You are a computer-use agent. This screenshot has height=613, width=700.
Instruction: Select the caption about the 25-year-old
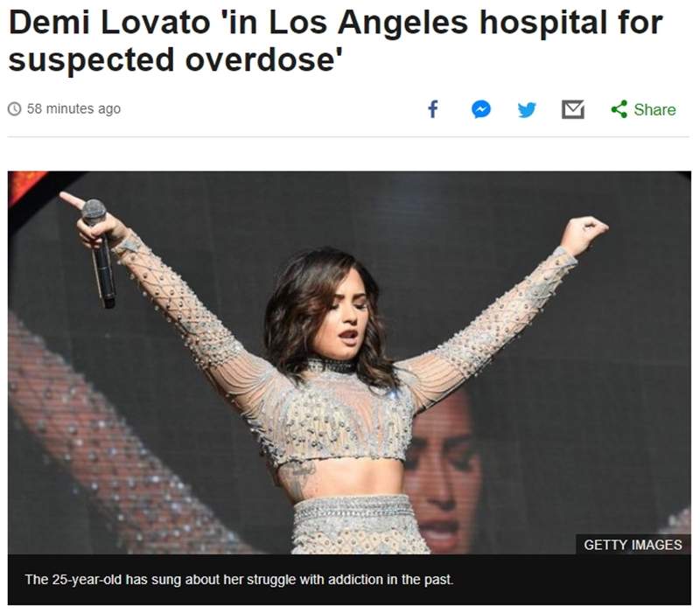point(239,580)
